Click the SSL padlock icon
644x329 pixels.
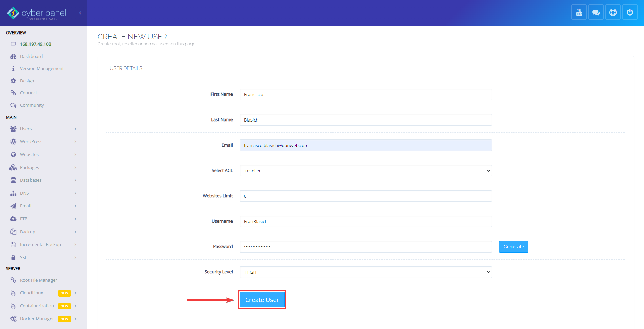(x=13, y=257)
